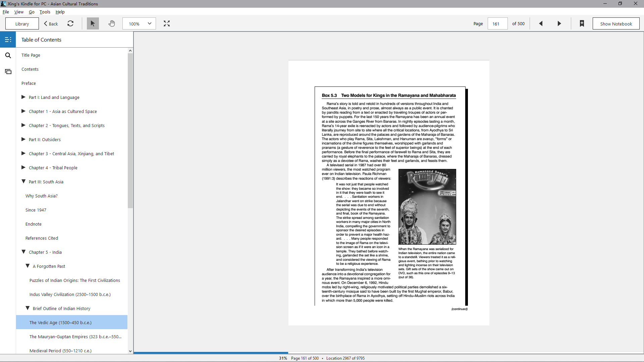Image resolution: width=644 pixels, height=362 pixels.
Task: Open the Help menu
Action: 60,12
